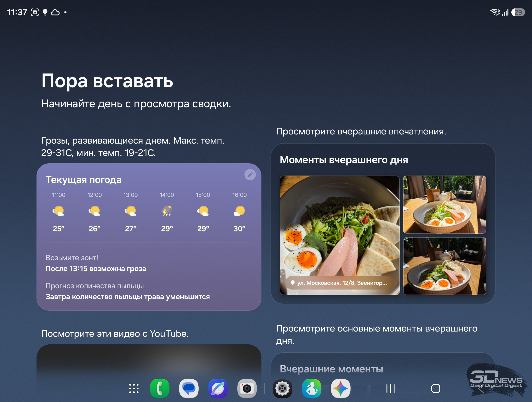Tap 'Завтра количество пыльцы трава уменьшится' forecast
This screenshot has width=532, height=402.
(x=128, y=297)
